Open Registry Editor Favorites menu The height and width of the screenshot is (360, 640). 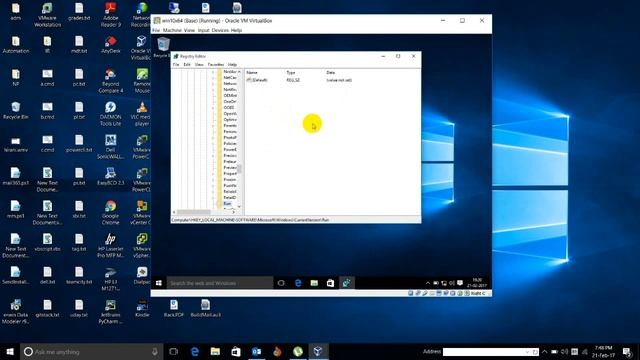[x=216, y=64]
